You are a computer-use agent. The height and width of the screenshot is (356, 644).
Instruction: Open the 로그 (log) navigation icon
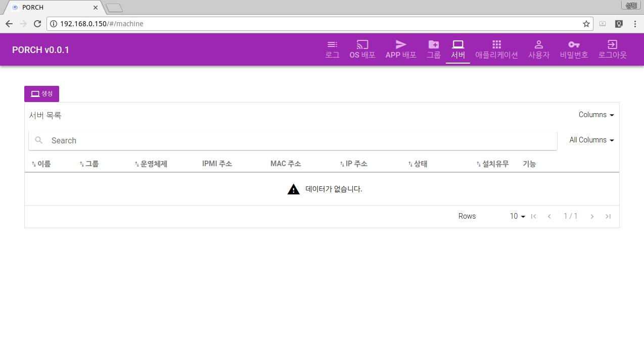click(x=332, y=44)
